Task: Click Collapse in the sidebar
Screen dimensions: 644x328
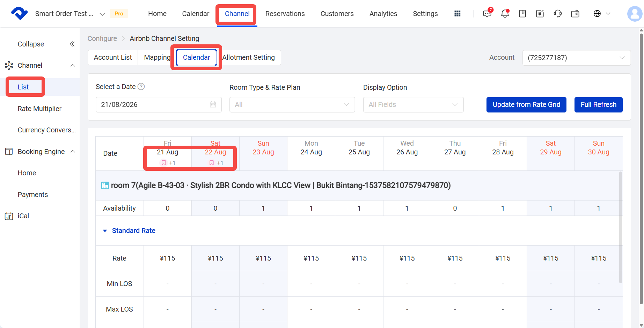Action: click(31, 44)
